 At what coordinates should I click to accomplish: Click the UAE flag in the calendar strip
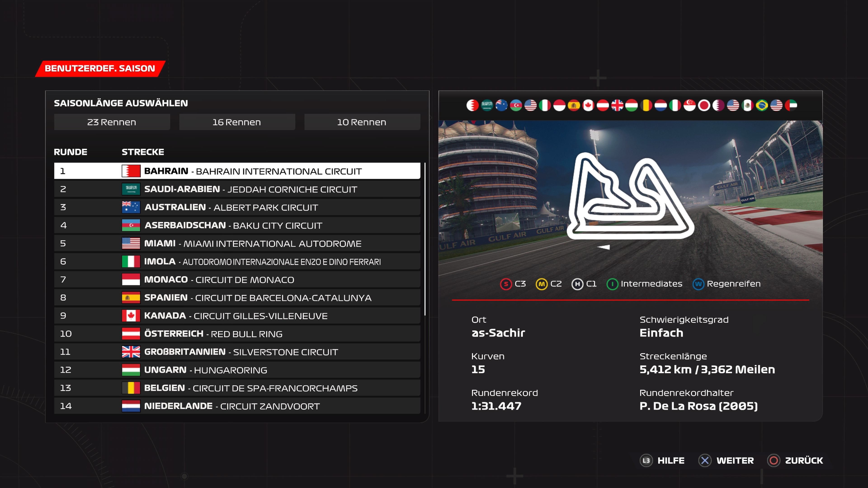click(x=791, y=106)
